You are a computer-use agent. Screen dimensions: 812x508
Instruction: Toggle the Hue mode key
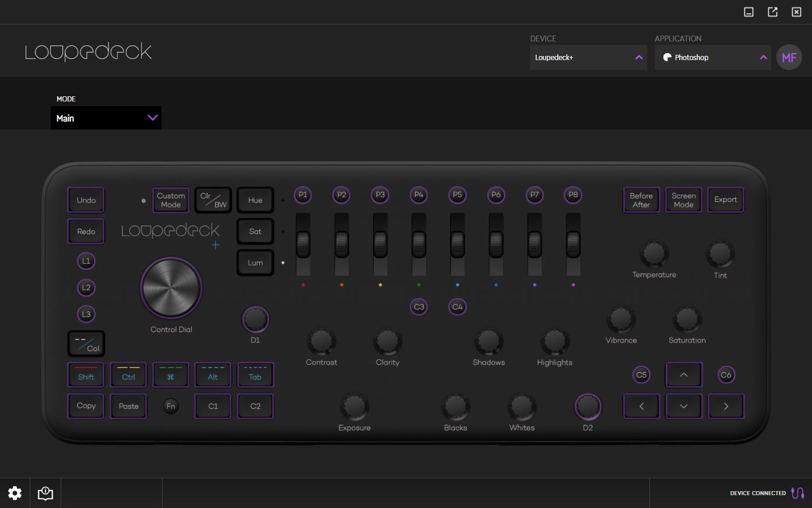point(255,200)
